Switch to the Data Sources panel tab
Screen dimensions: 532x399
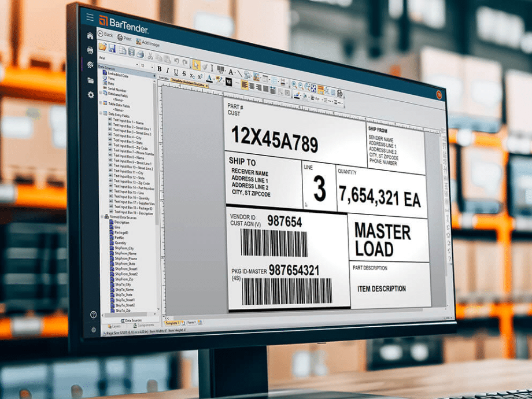coord(131,320)
